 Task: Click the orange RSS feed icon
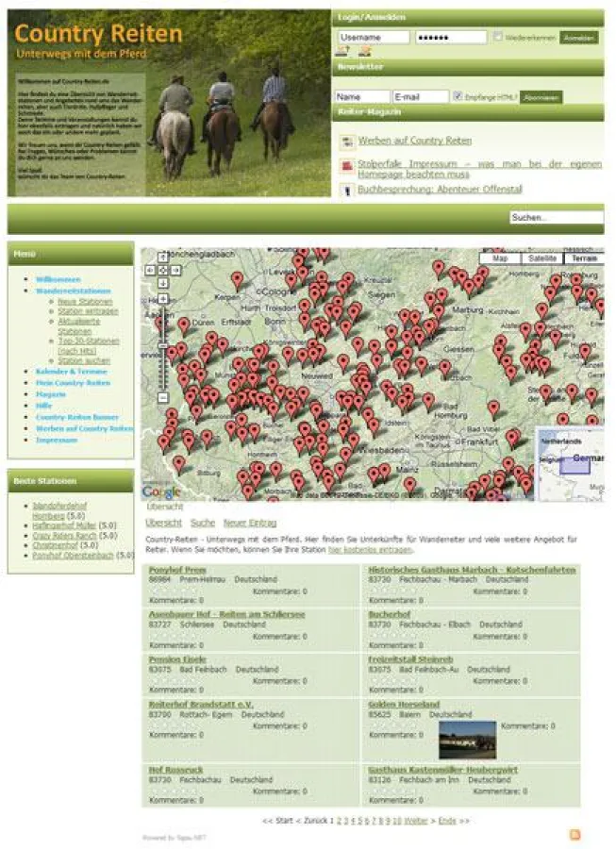coord(574,835)
